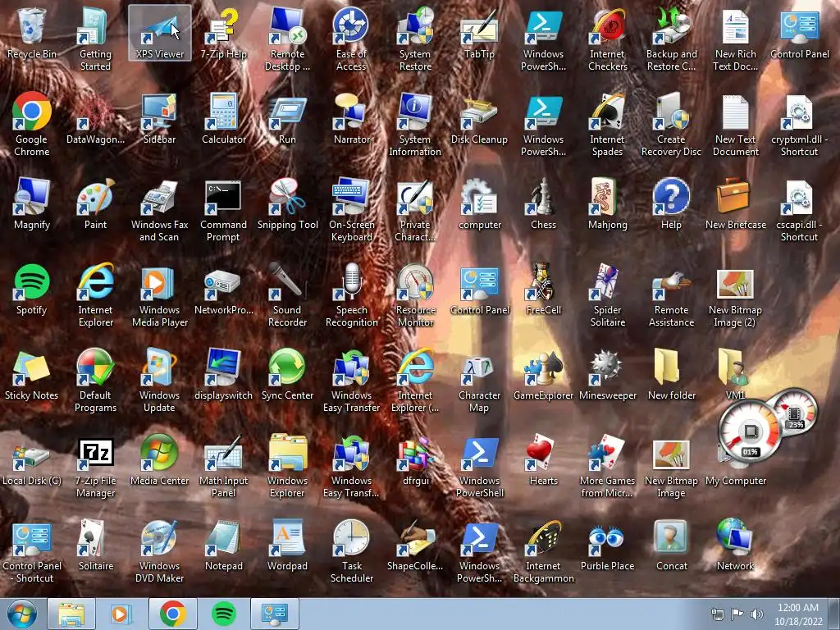Select Windows Fax and Scan icon
The height and width of the screenshot is (630, 840).
(x=160, y=211)
